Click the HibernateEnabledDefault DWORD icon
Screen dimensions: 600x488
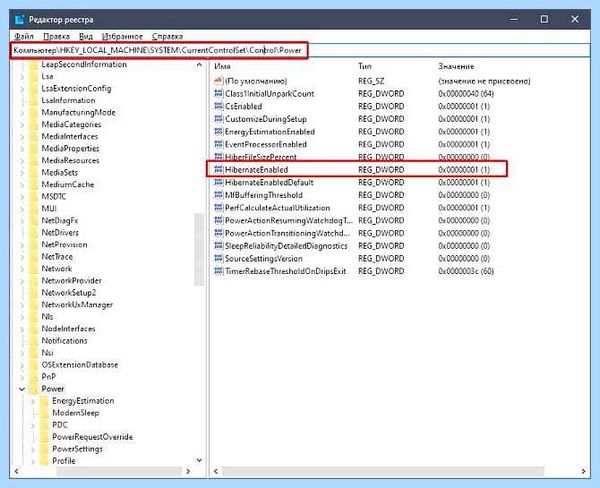point(218,182)
